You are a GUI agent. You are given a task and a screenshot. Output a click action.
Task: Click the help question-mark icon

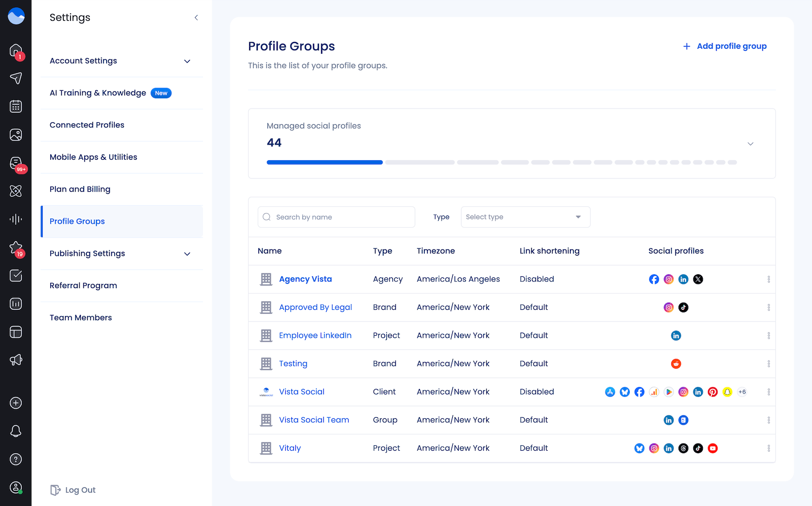tap(16, 459)
